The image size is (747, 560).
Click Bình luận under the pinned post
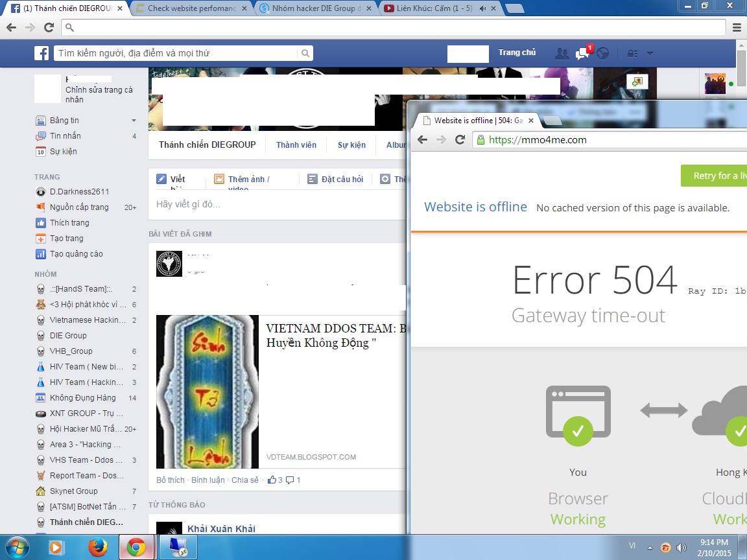207,480
